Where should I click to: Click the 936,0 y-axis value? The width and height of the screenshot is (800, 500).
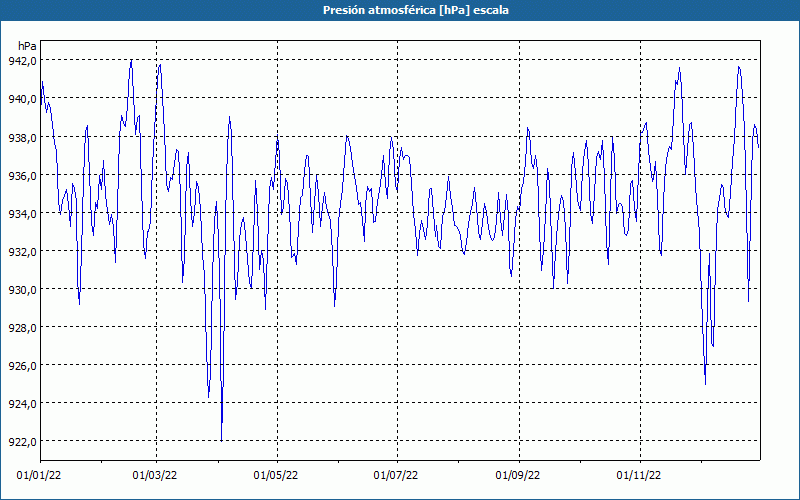22,175
